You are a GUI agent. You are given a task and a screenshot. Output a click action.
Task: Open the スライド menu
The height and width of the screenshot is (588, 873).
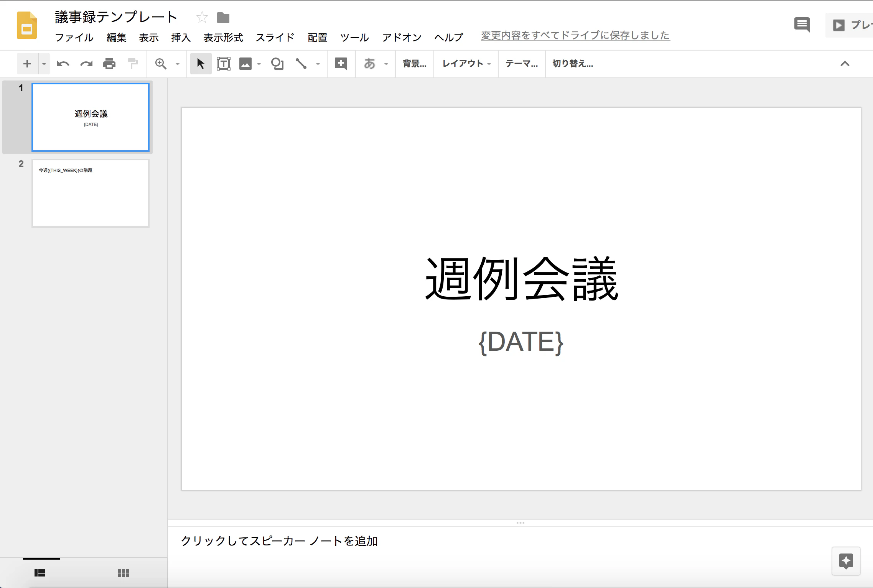(275, 37)
